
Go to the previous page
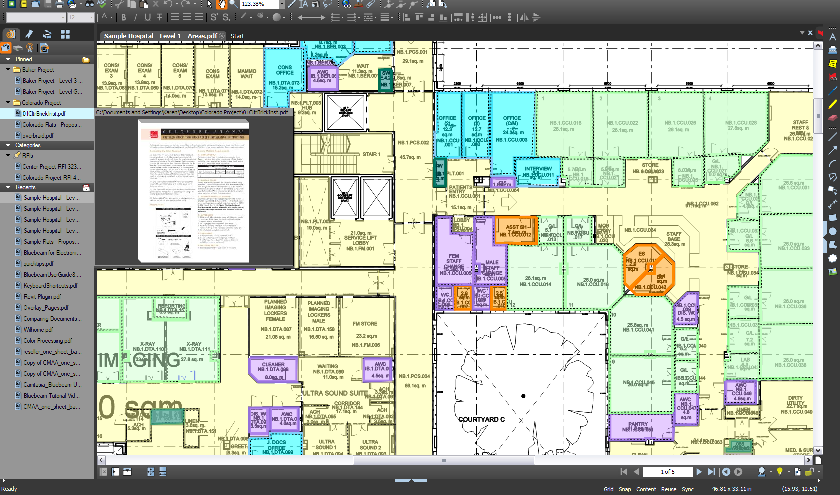pos(636,471)
